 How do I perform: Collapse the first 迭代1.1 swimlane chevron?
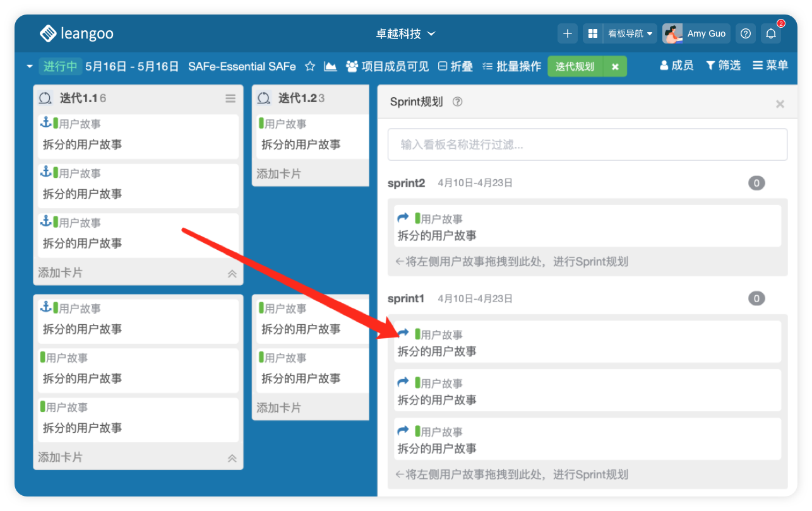(232, 274)
